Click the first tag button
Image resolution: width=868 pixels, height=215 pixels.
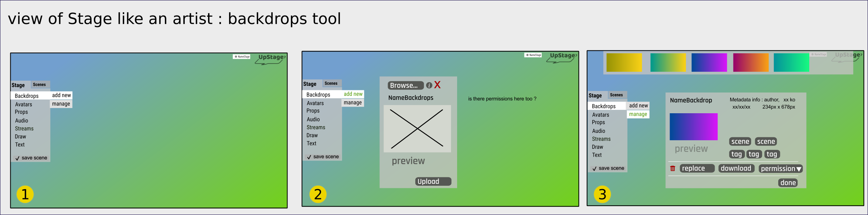(x=736, y=154)
